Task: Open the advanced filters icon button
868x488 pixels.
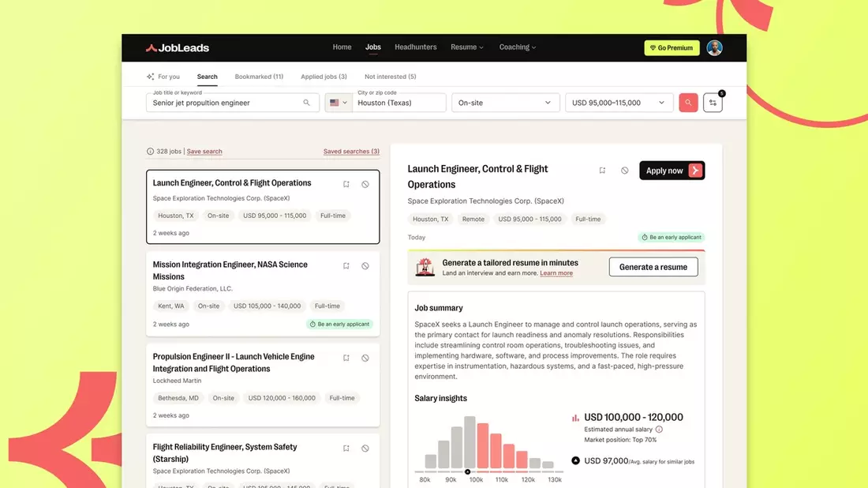Action: (713, 103)
